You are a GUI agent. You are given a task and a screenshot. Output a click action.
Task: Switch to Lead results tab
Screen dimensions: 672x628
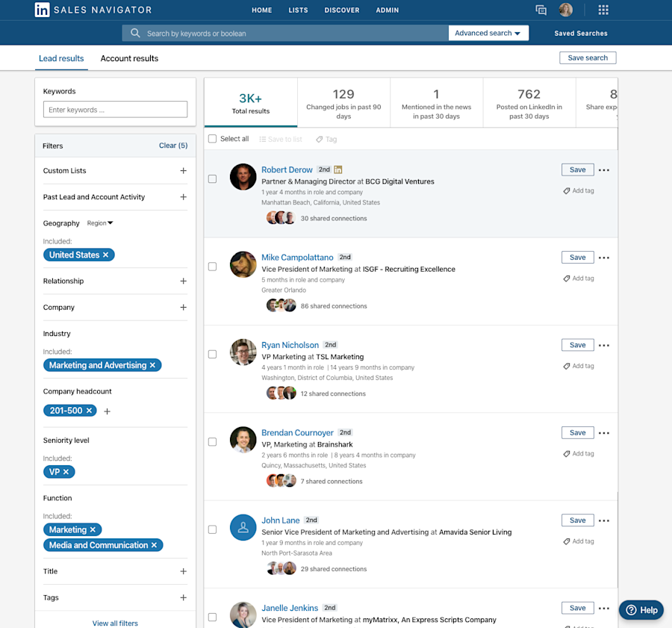click(61, 58)
